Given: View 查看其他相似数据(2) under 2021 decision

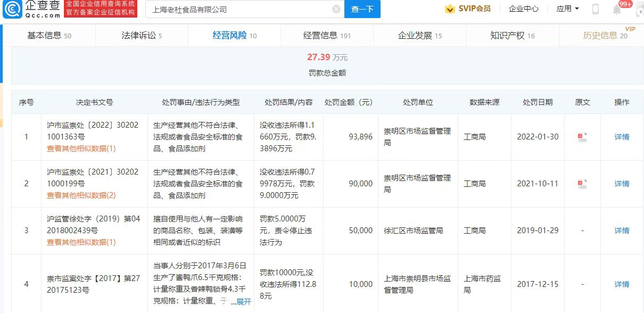Looking at the screenshot, I should point(81,195).
